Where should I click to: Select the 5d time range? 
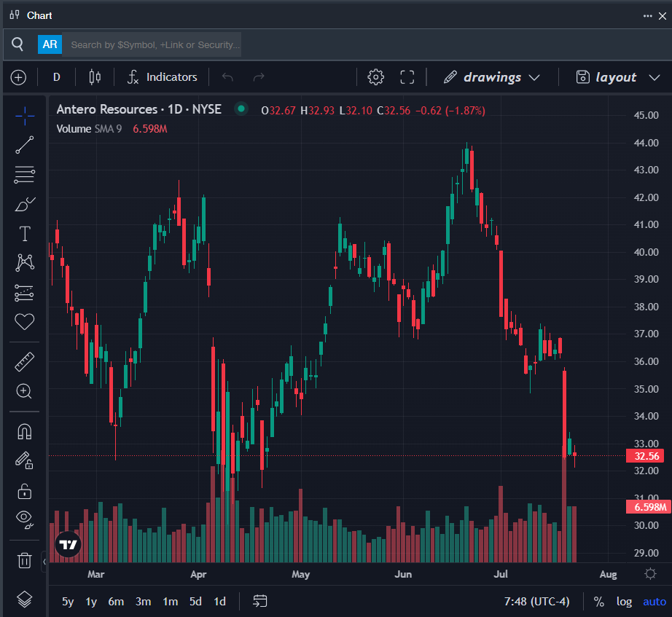195,602
